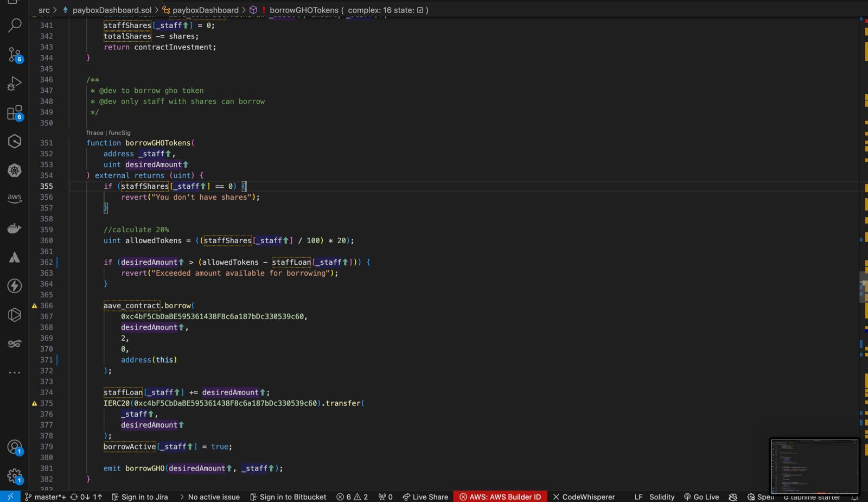
Task: Click the ftrace code lens
Action: tap(94, 132)
